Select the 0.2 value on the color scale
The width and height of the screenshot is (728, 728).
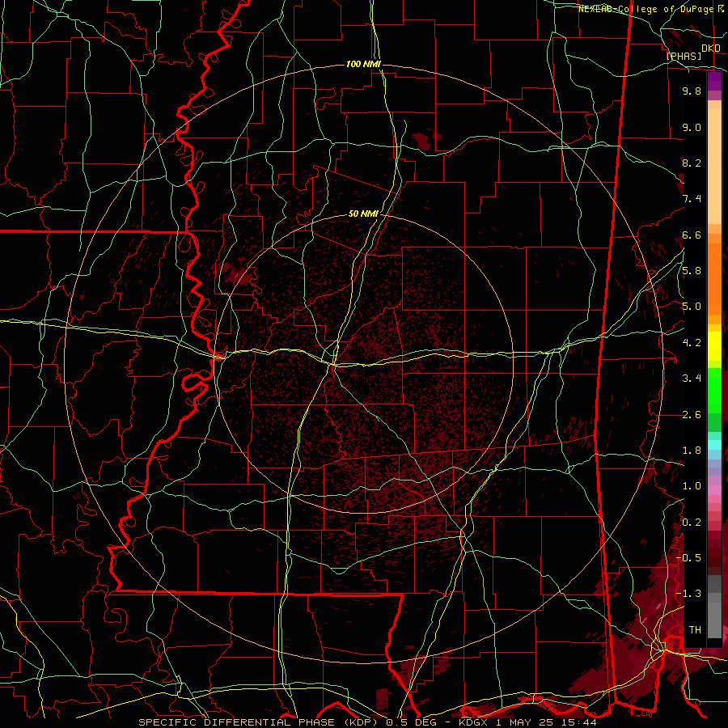point(692,523)
